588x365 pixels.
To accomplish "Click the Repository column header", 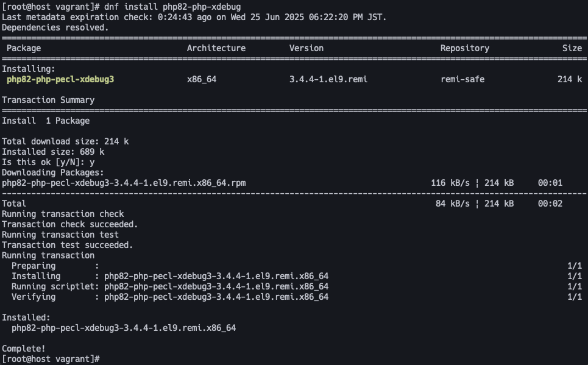I will [465, 48].
